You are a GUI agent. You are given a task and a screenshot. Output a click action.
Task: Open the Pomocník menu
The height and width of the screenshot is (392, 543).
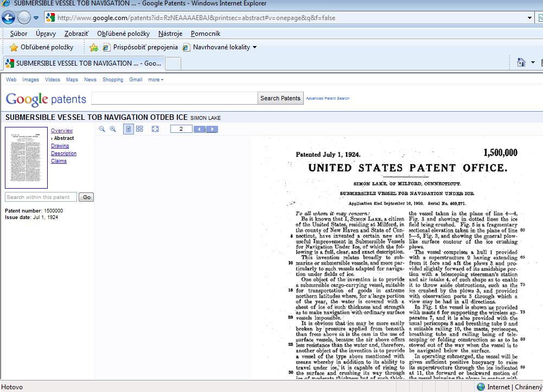point(206,34)
